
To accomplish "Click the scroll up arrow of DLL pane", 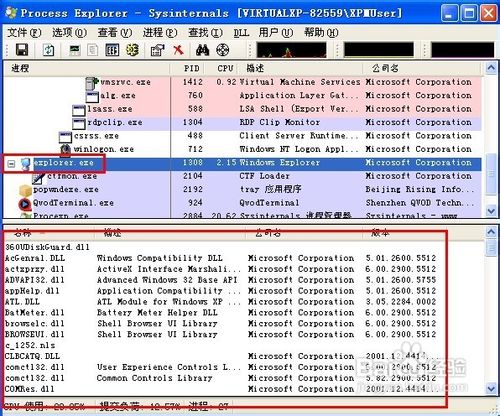I will tap(491, 232).
